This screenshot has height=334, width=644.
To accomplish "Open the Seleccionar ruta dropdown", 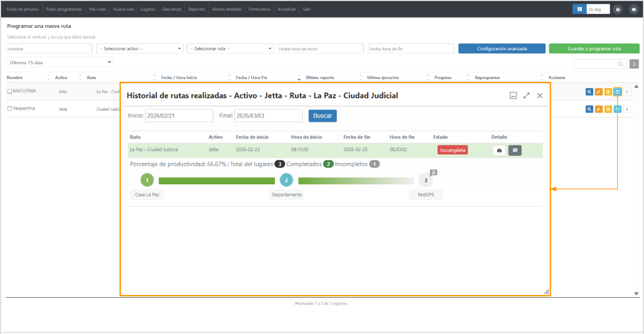I will (230, 49).
